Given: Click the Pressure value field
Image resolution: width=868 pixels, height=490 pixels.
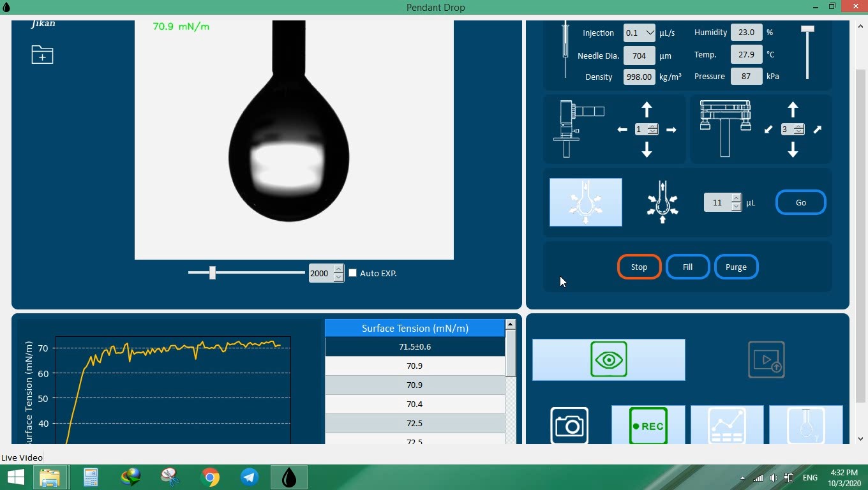Looking at the screenshot, I should click(x=746, y=77).
